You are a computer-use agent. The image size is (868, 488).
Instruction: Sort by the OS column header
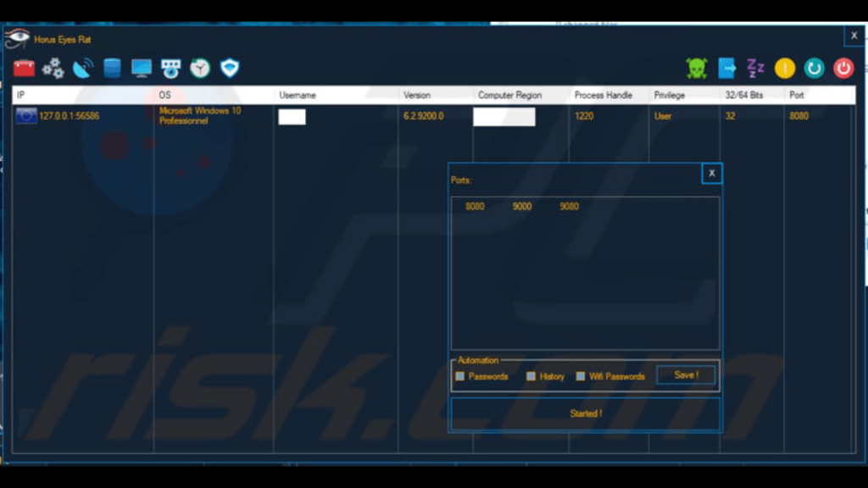pyautogui.click(x=214, y=95)
